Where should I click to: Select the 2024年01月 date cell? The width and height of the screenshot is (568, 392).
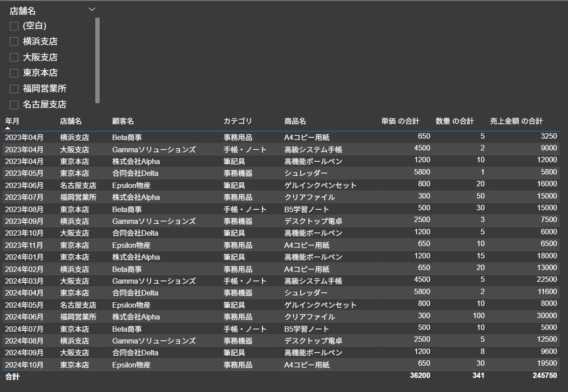(24, 258)
